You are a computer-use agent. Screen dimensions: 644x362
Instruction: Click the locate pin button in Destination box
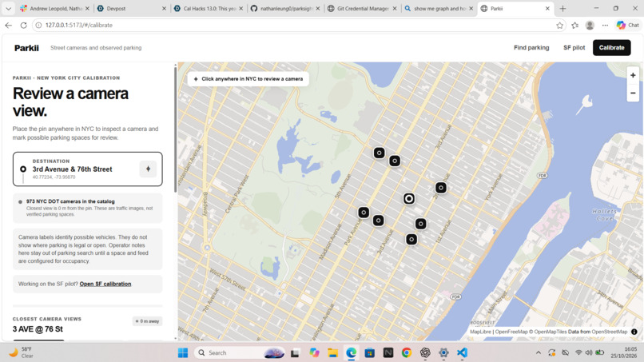149,169
